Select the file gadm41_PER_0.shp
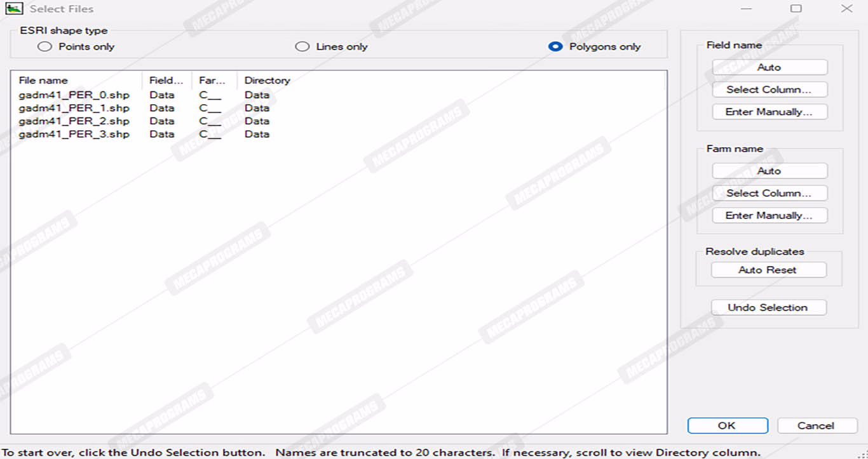 [x=74, y=95]
